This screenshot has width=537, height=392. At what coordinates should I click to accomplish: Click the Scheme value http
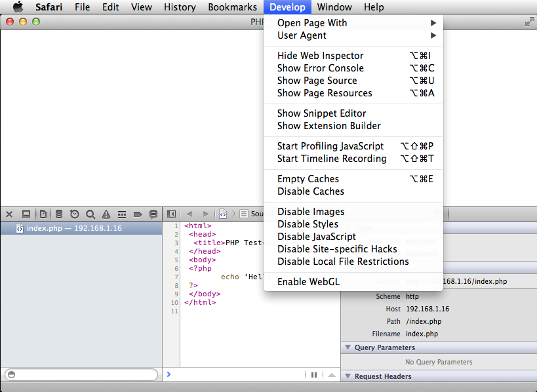point(412,296)
